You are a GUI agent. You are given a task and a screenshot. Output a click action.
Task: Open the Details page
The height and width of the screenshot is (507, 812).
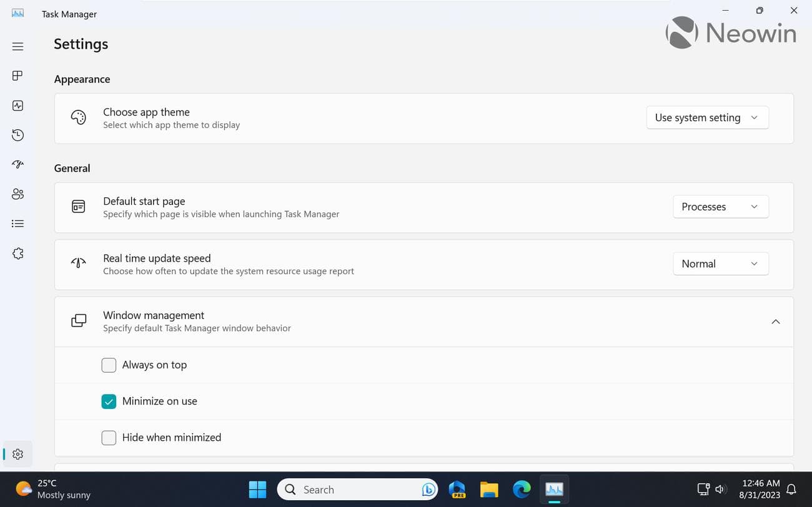[17, 223]
